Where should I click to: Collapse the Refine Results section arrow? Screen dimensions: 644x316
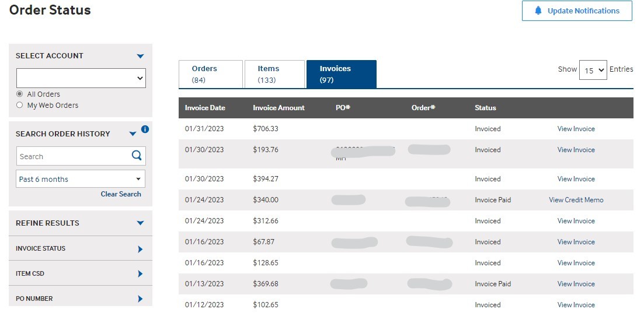pyautogui.click(x=140, y=223)
